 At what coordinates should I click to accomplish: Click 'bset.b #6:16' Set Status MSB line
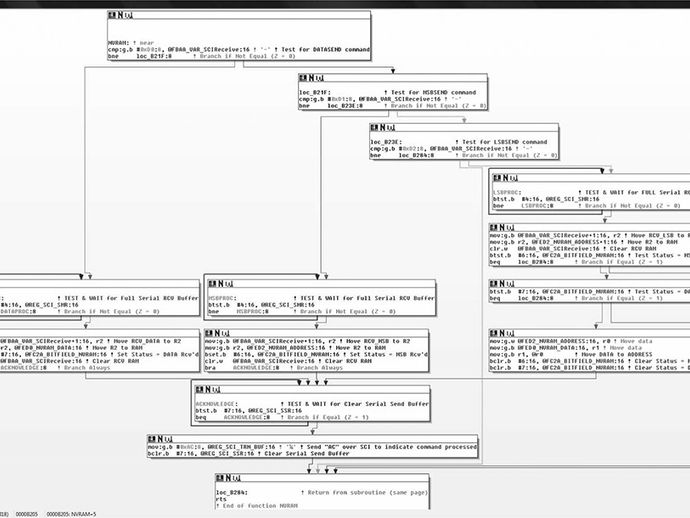[316, 354]
